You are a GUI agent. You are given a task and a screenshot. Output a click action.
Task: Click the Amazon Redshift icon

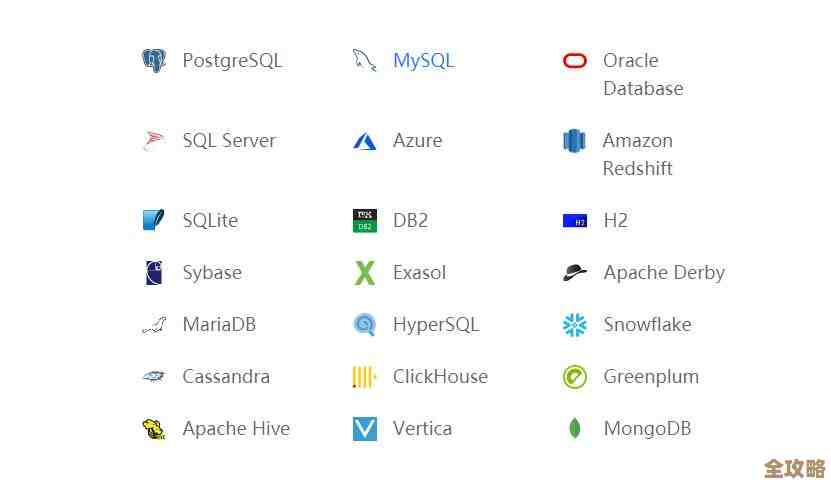[574, 141]
